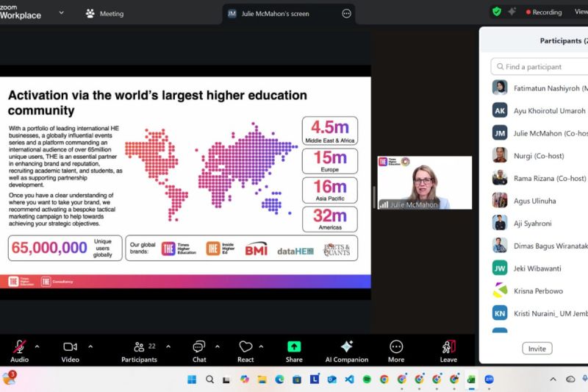The width and height of the screenshot is (588, 392).
Task: Select the Meeting tab
Action: pyautogui.click(x=104, y=13)
